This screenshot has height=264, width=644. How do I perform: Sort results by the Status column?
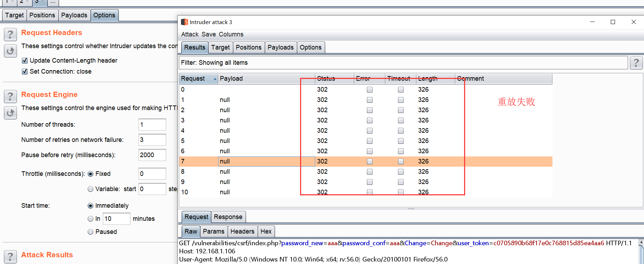334,79
